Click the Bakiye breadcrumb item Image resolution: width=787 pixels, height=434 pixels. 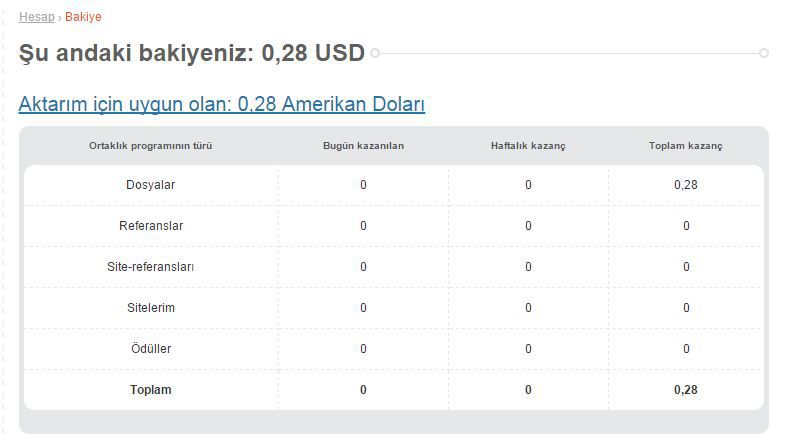coord(83,17)
